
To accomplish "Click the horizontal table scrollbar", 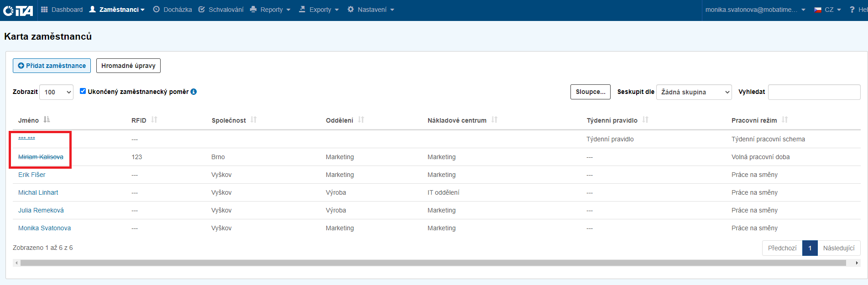I will pos(433,263).
